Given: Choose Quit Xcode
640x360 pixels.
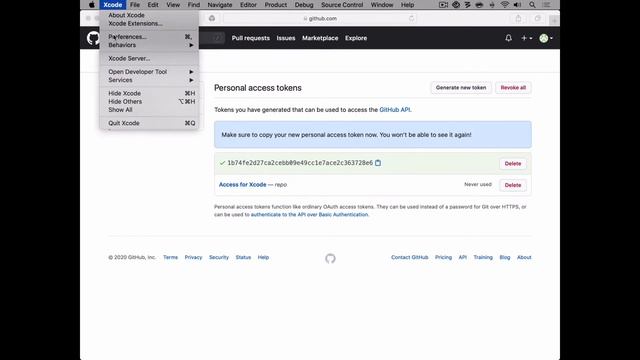Looking at the screenshot, I should [x=149, y=123].
